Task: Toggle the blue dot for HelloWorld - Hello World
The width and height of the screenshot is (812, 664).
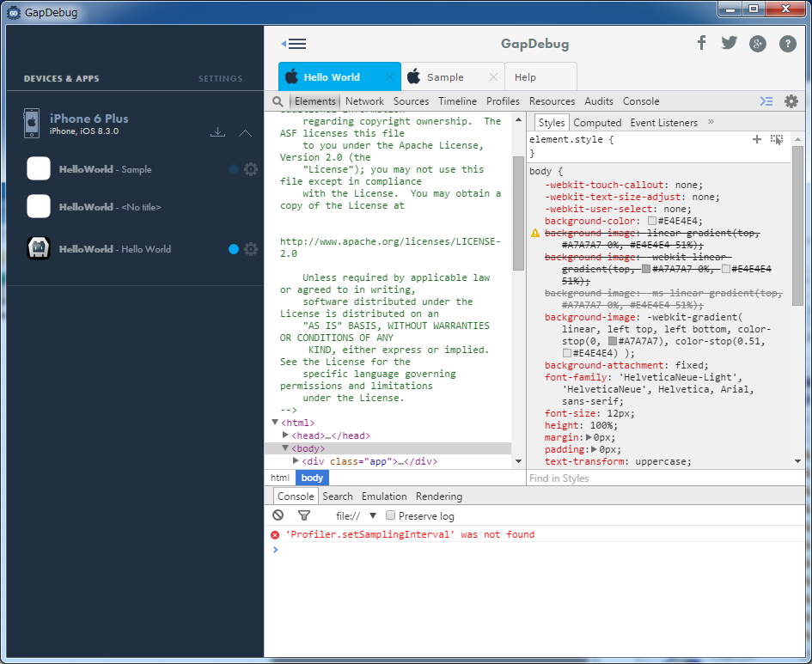Action: tap(234, 249)
